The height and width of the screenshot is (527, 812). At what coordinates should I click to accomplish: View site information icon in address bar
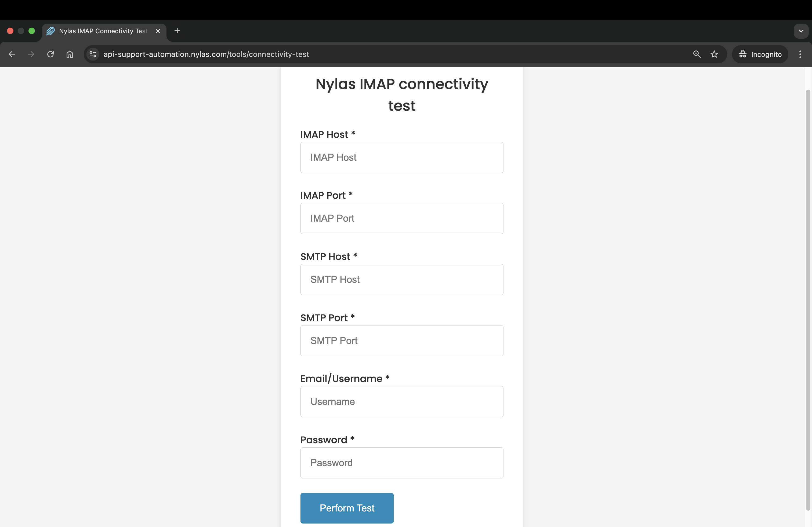point(93,54)
